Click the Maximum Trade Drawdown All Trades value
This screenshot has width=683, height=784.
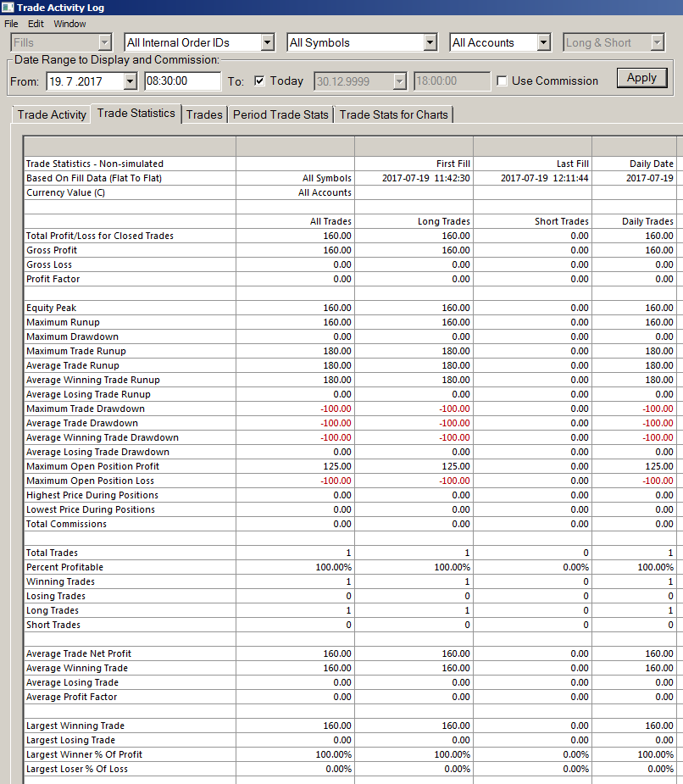click(336, 409)
